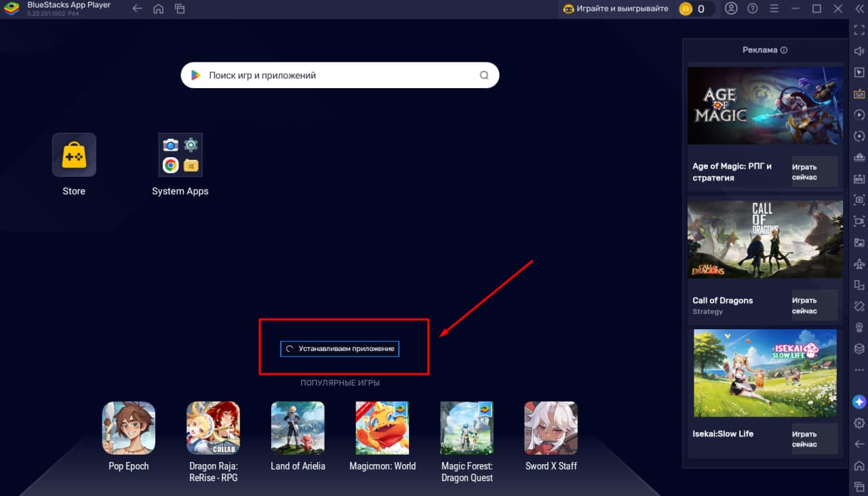Screen dimensions: 868x496
Task: Collapse the sidebar with double chevron
Action: tap(859, 9)
